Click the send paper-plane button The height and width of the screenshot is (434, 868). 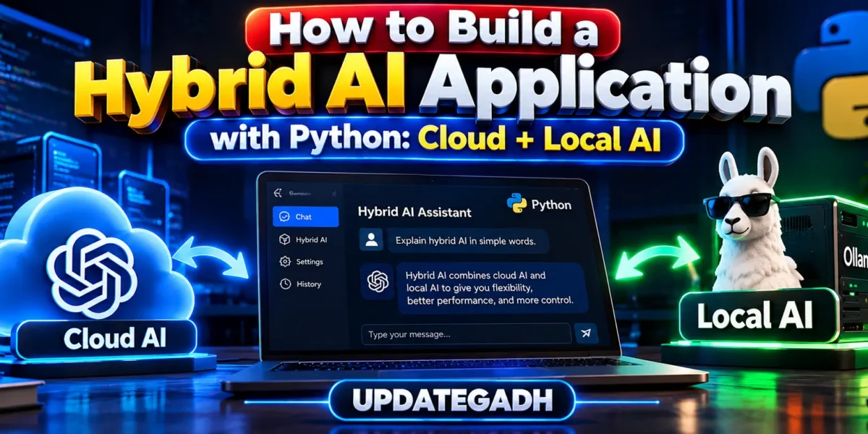pyautogui.click(x=586, y=333)
